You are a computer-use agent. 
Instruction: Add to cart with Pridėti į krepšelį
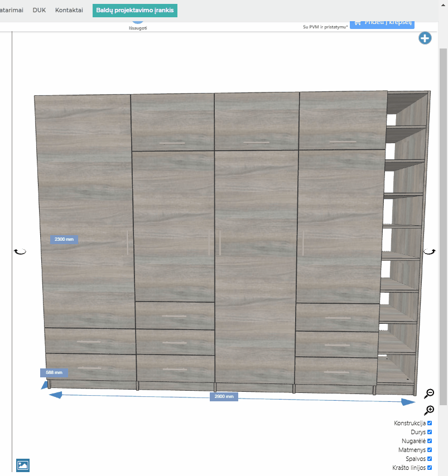[x=382, y=22]
